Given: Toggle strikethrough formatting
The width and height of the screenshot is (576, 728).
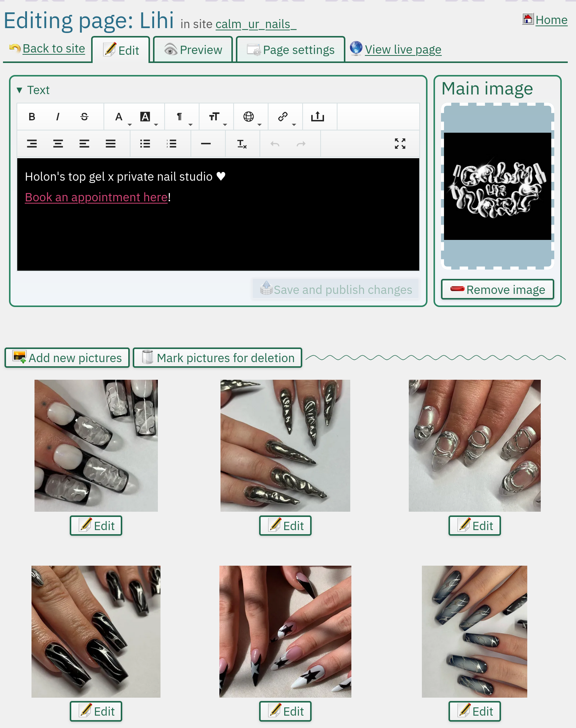Looking at the screenshot, I should [84, 117].
